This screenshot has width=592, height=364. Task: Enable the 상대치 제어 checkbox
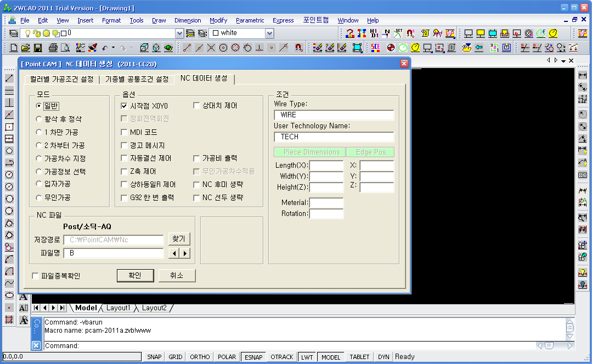(x=196, y=106)
